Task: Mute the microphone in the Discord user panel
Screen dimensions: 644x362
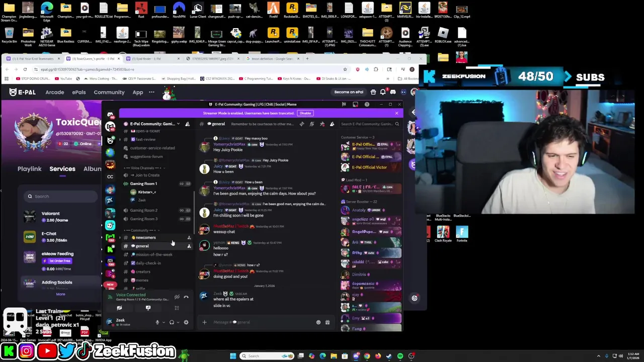Action: [x=157, y=322]
